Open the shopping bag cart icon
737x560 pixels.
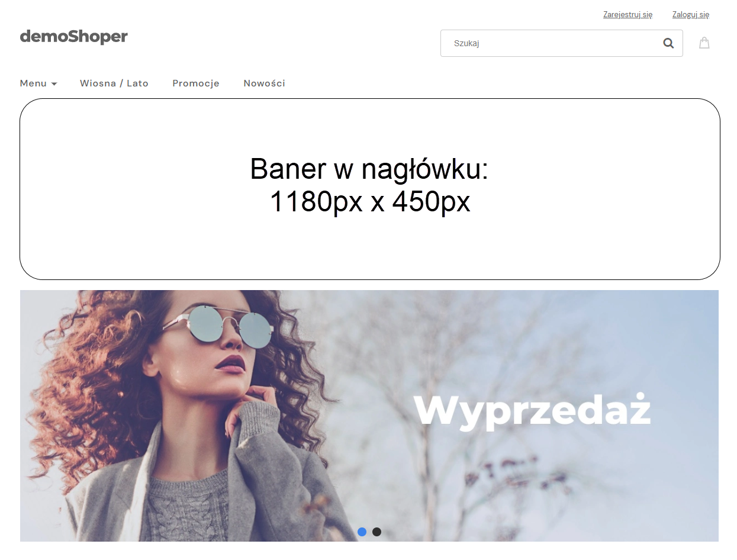(704, 43)
